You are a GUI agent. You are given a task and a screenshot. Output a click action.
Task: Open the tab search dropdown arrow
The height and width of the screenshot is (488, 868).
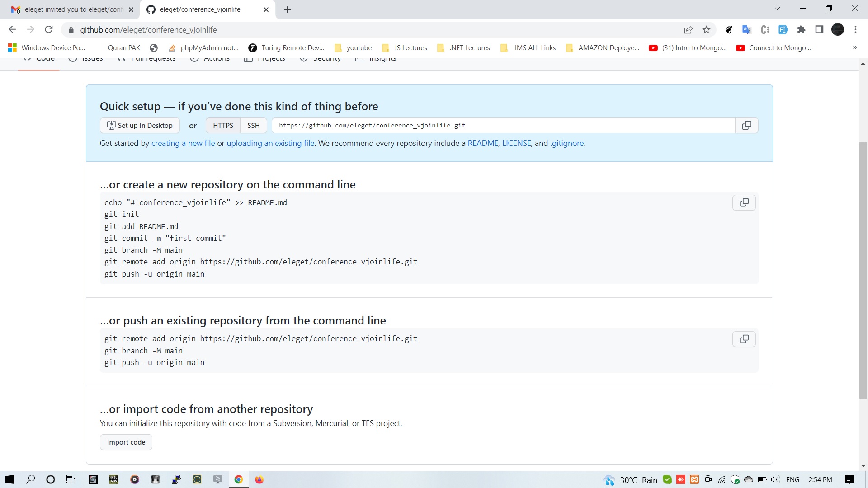pos(777,9)
